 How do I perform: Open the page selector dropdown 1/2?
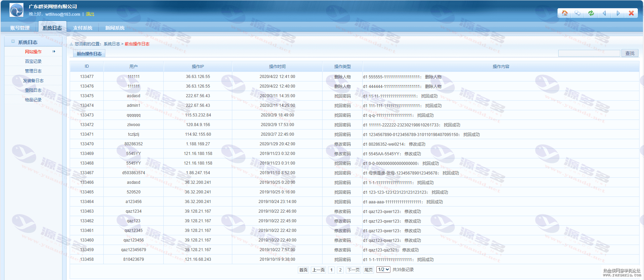[x=383, y=270]
